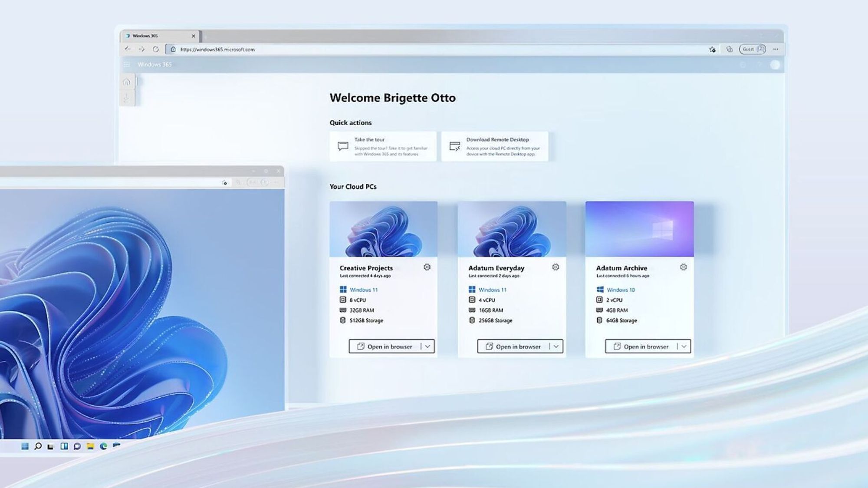The width and height of the screenshot is (868, 488).
Task: Open File Explorer from the taskbar
Action: 90,446
